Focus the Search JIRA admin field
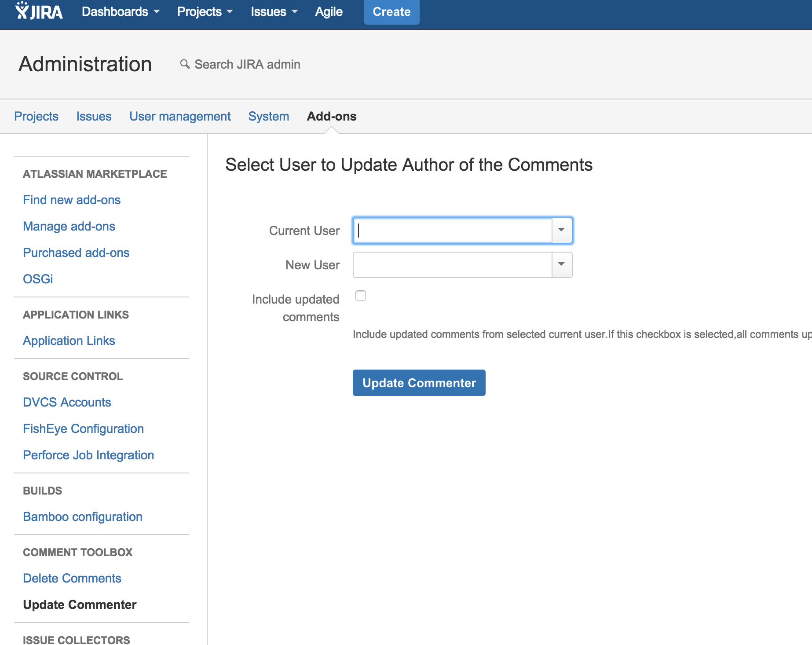The image size is (812, 645). pyautogui.click(x=247, y=64)
